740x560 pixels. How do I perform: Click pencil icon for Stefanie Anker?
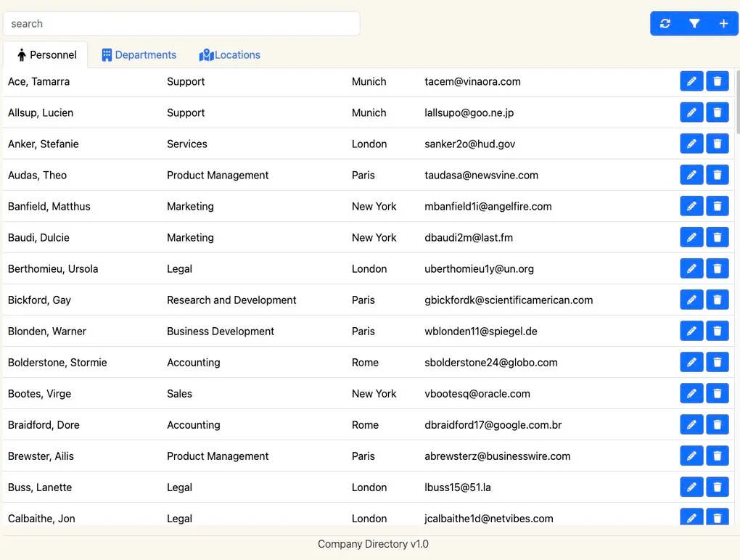click(x=691, y=144)
